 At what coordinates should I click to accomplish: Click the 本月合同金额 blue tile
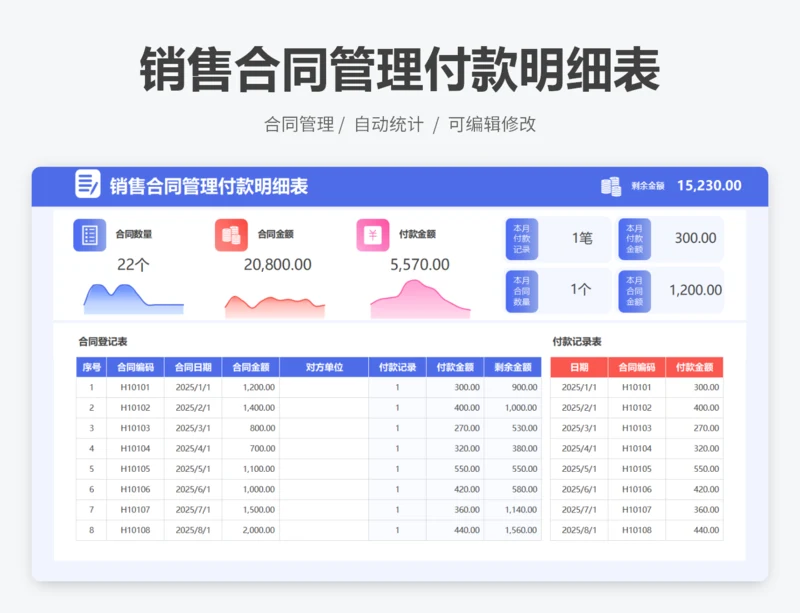tap(634, 291)
